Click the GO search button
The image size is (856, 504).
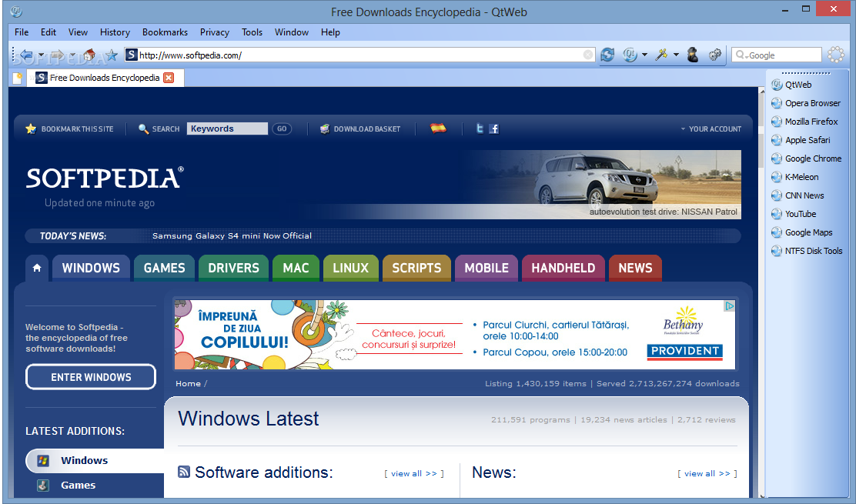(x=282, y=129)
